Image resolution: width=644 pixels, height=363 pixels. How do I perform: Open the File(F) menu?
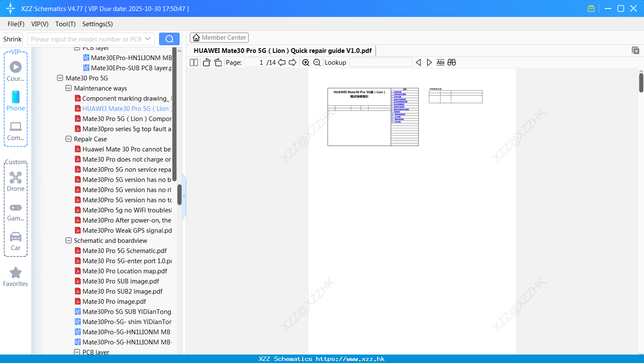pyautogui.click(x=16, y=24)
